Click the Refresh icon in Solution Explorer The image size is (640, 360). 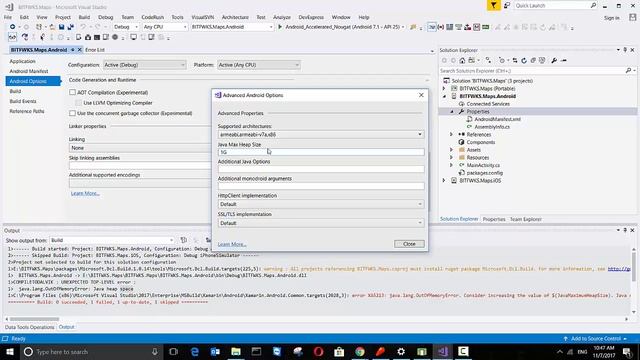click(x=524, y=60)
